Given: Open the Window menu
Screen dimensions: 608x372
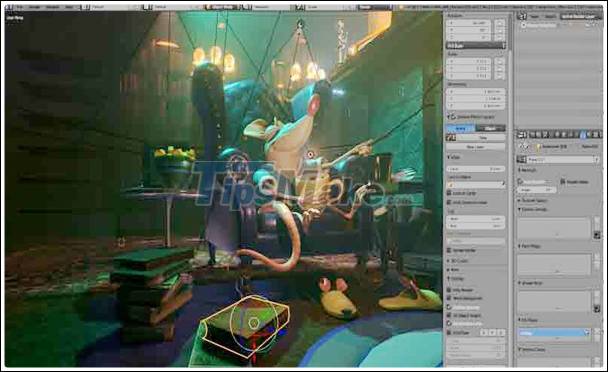Looking at the screenshot, I should (x=53, y=7).
